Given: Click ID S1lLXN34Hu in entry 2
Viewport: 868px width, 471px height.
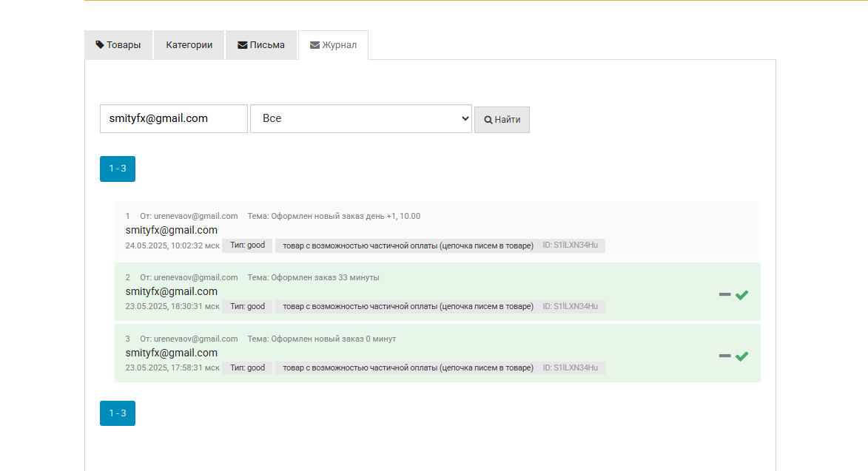Looking at the screenshot, I should click(571, 307).
